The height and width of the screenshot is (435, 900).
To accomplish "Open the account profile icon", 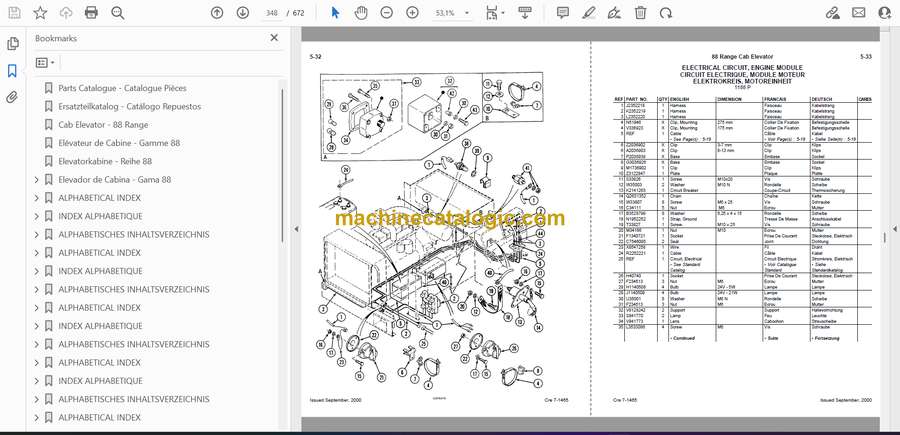I will click(885, 13).
